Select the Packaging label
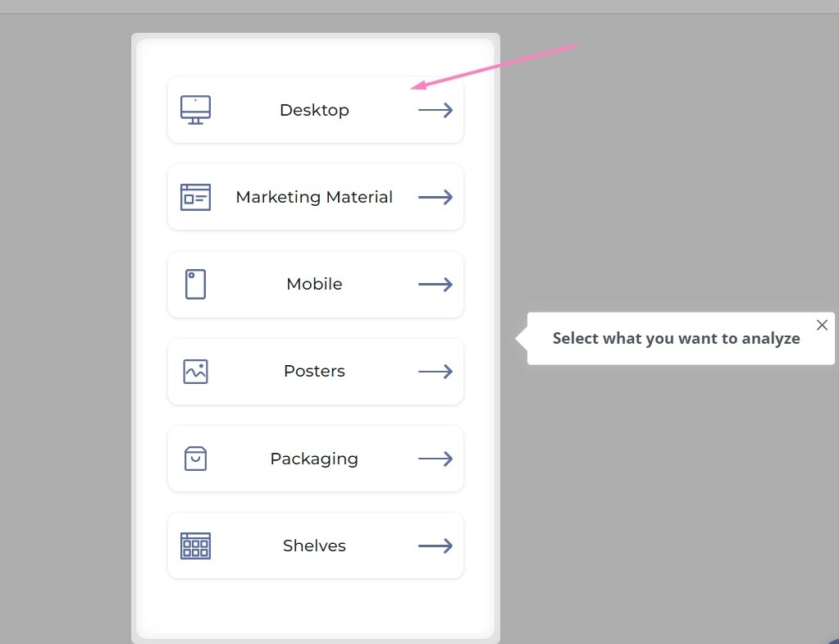The width and height of the screenshot is (839, 644). tap(315, 459)
